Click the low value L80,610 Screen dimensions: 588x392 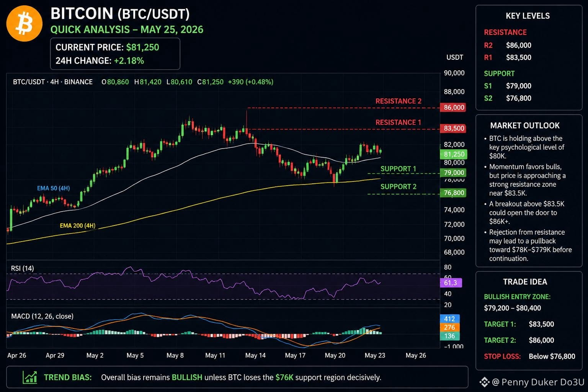[179, 82]
